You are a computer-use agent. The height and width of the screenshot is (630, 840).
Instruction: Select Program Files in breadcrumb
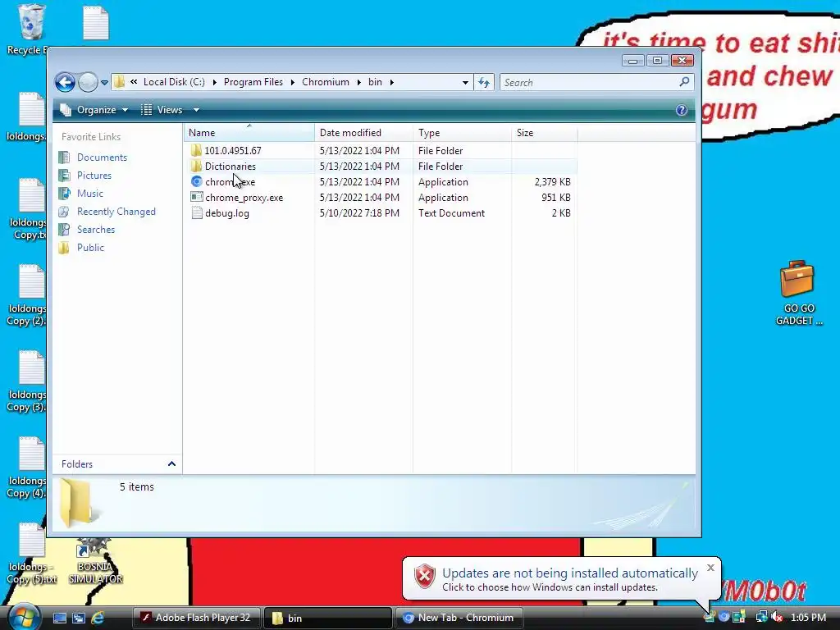(x=253, y=82)
